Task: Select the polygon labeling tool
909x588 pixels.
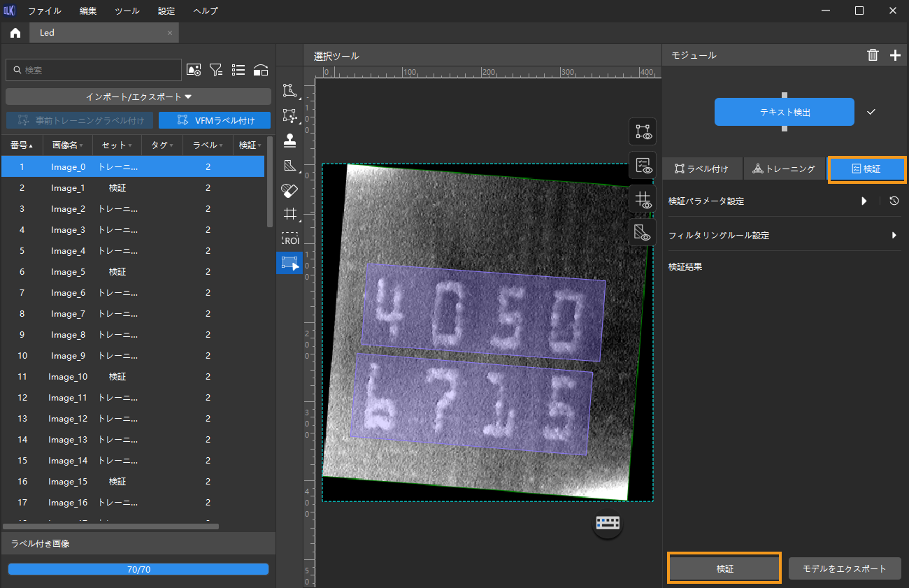Action: point(289,90)
